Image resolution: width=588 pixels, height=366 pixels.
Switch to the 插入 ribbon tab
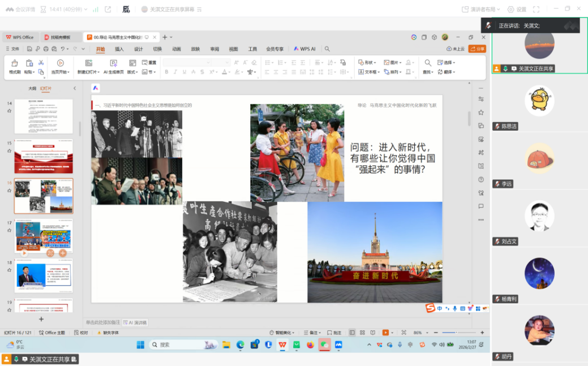click(x=119, y=49)
